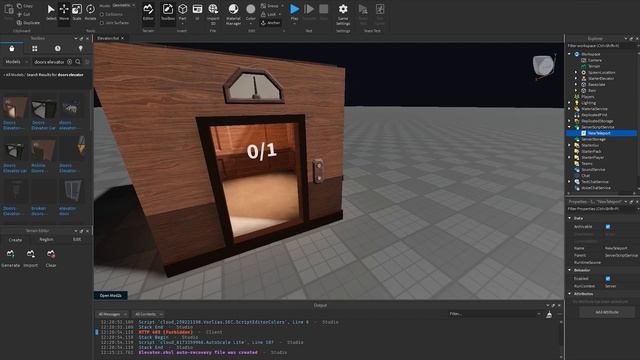This screenshot has height=360, width=640.
Task: Open the All Contexts output filter dropdown
Action: pos(149,314)
